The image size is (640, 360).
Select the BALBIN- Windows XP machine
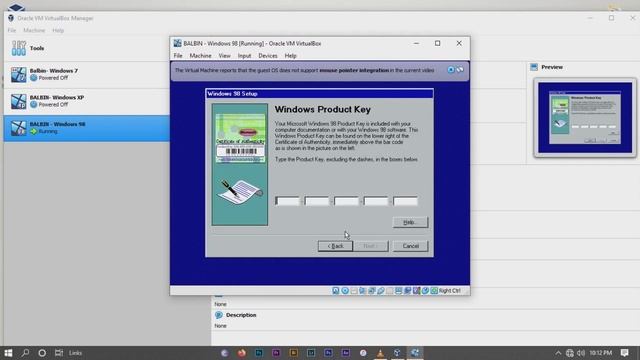click(87, 101)
